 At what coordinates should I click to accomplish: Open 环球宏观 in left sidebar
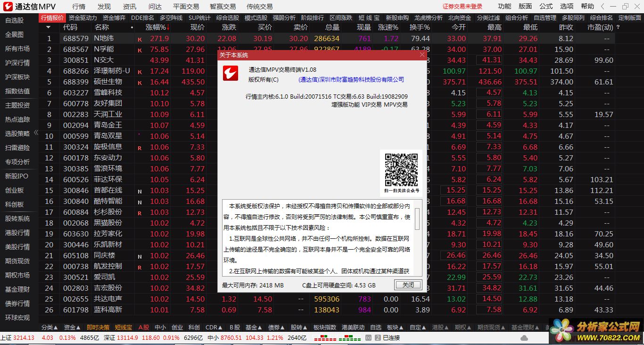click(x=17, y=318)
